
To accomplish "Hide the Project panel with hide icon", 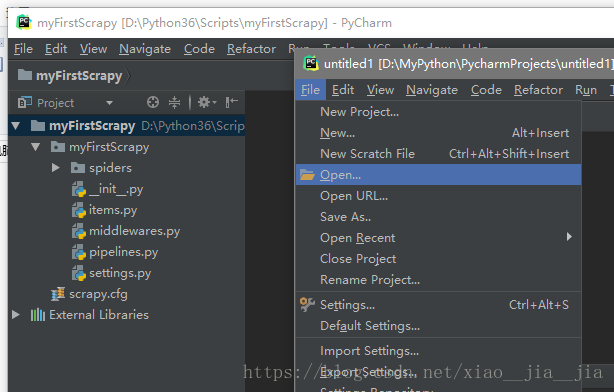I will click(231, 103).
